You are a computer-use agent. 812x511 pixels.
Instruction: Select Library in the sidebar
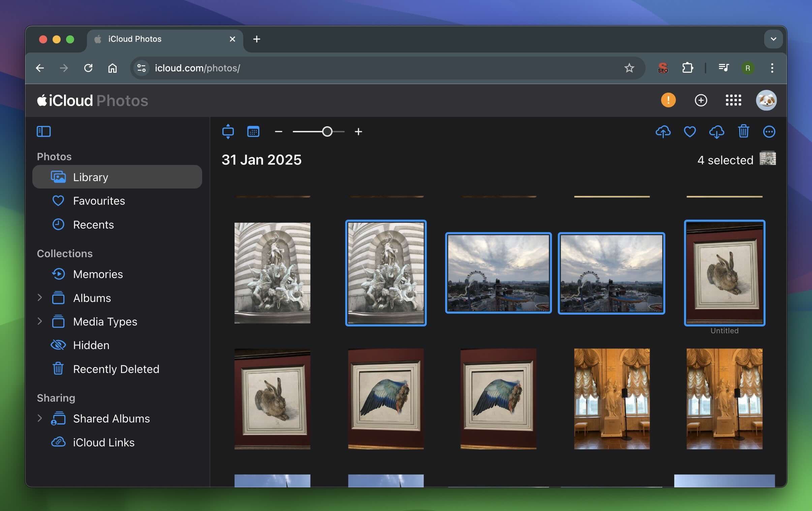point(117,177)
